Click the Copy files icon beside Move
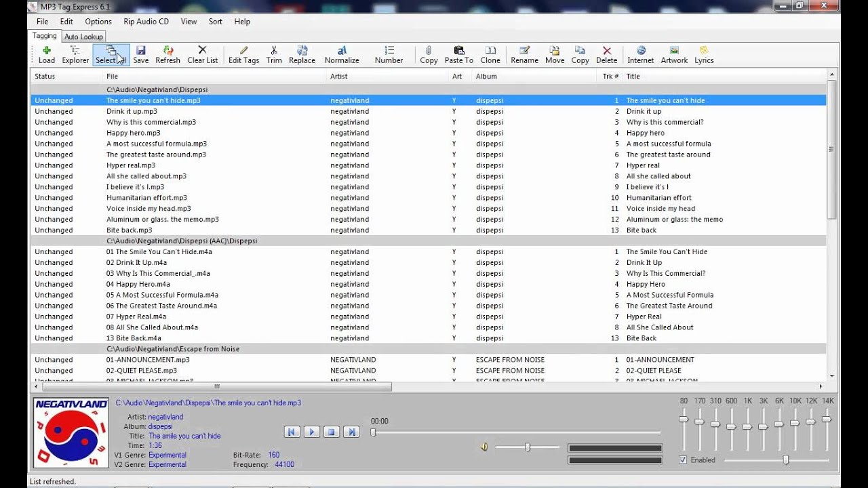 coord(580,54)
